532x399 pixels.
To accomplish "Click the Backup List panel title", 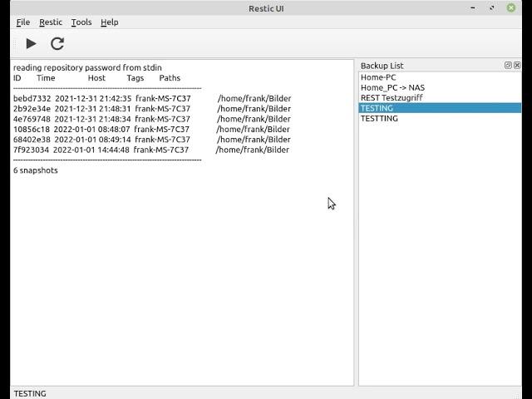I will click(382, 66).
